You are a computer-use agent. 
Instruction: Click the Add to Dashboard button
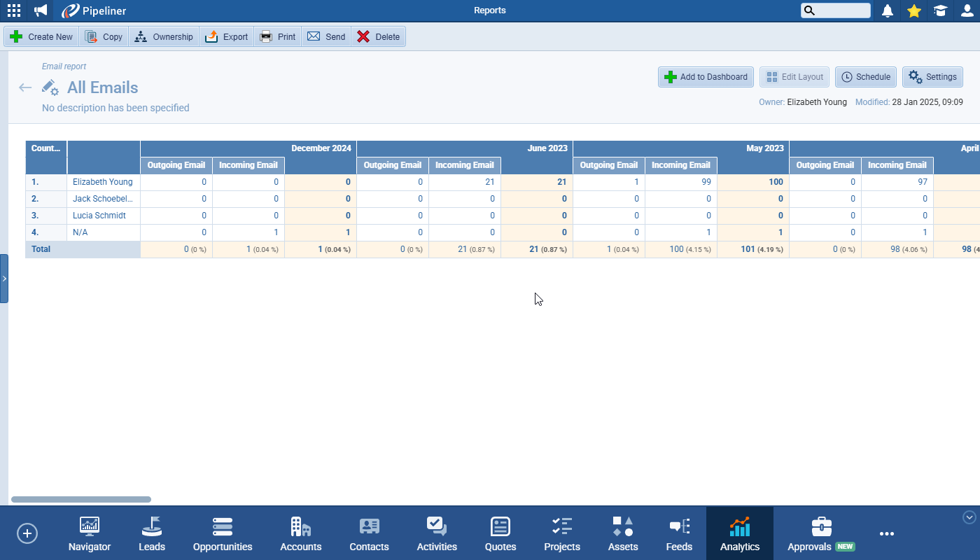point(706,77)
